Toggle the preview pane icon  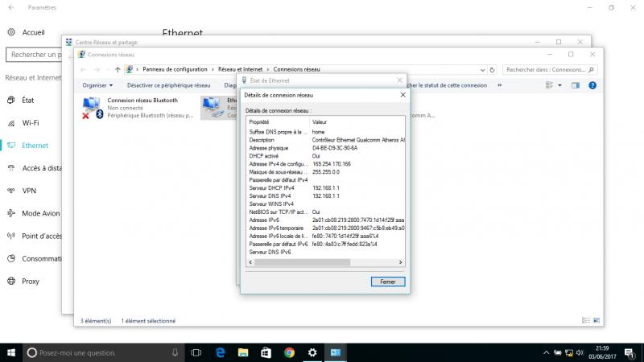[576, 85]
